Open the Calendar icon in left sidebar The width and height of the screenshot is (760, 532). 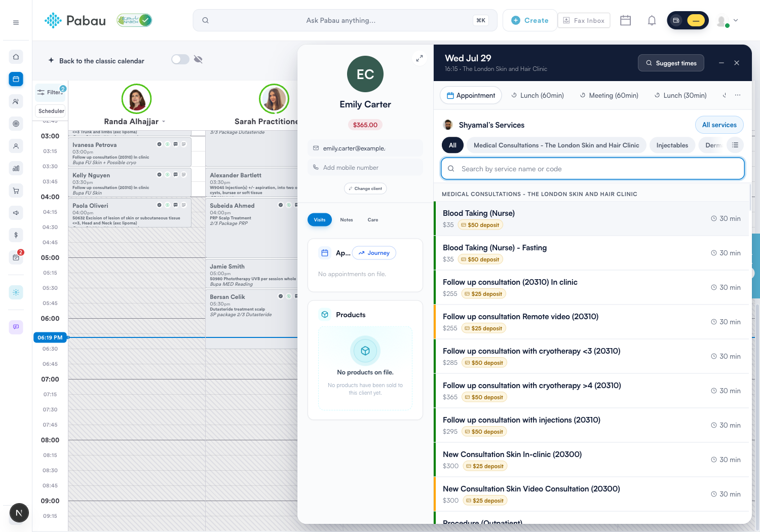click(x=16, y=79)
